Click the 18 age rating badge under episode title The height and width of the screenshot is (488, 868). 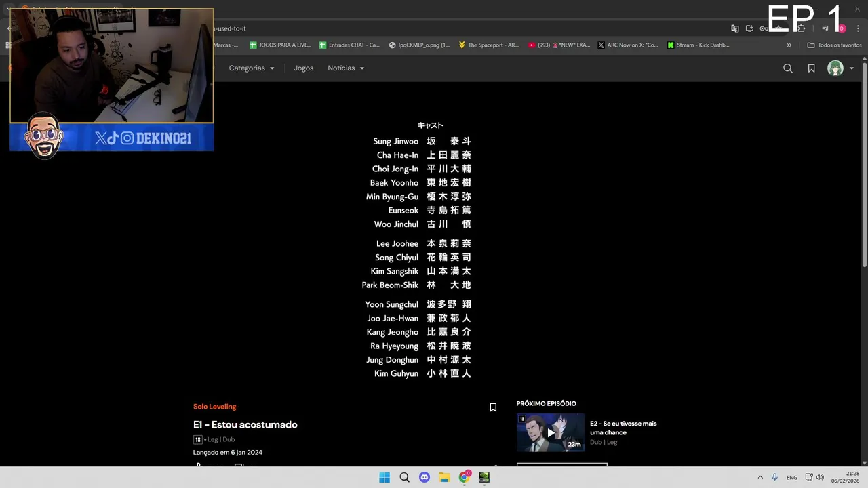pyautogui.click(x=197, y=439)
